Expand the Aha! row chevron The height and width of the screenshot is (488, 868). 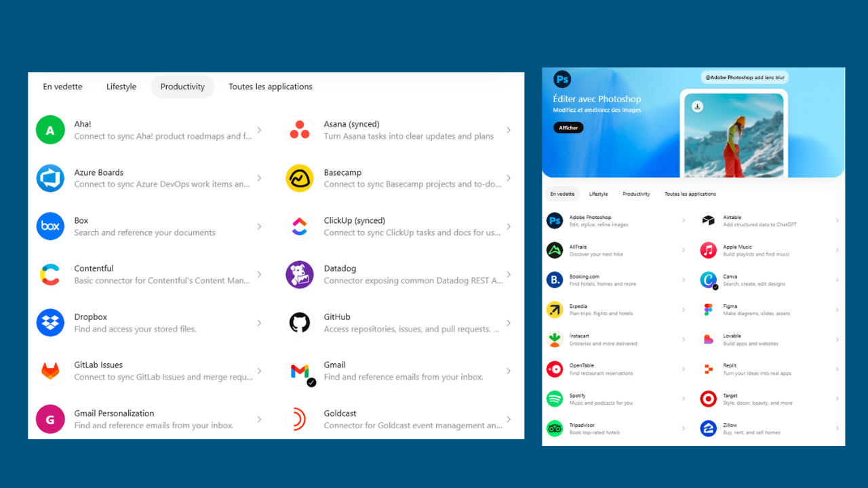pos(259,130)
